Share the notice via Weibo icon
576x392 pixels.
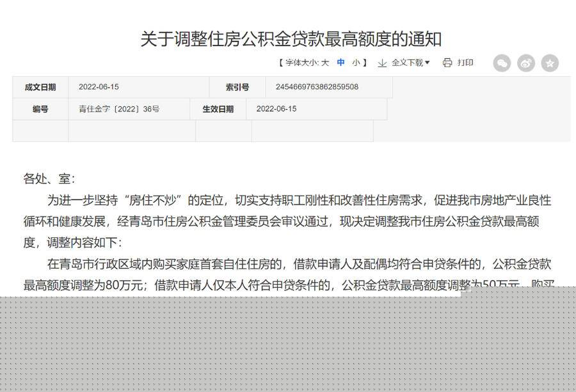(x=526, y=63)
